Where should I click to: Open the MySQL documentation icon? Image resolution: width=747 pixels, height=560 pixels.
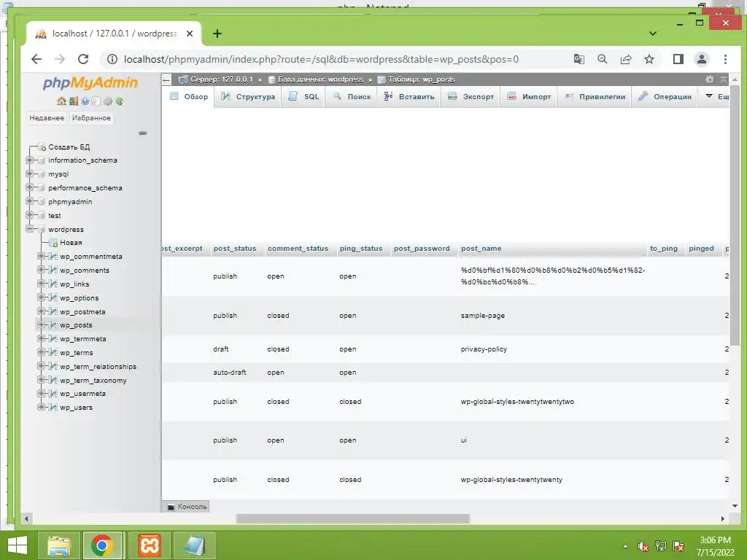(96, 101)
